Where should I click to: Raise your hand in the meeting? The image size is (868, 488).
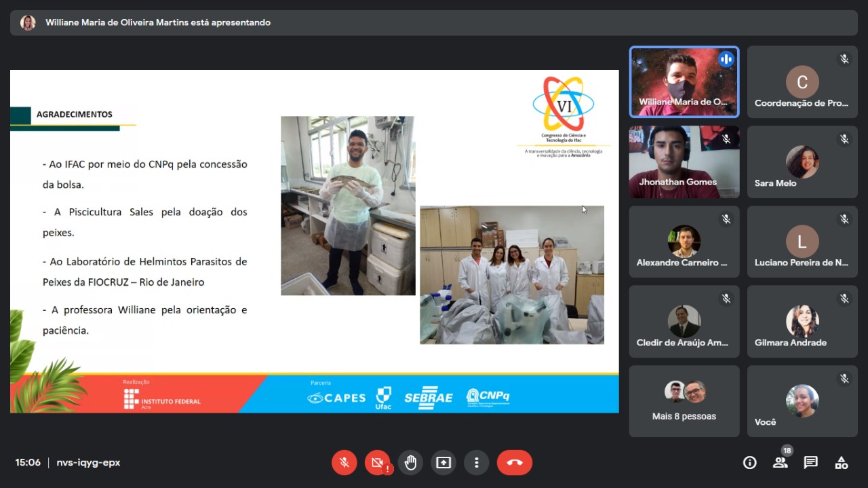(x=410, y=462)
